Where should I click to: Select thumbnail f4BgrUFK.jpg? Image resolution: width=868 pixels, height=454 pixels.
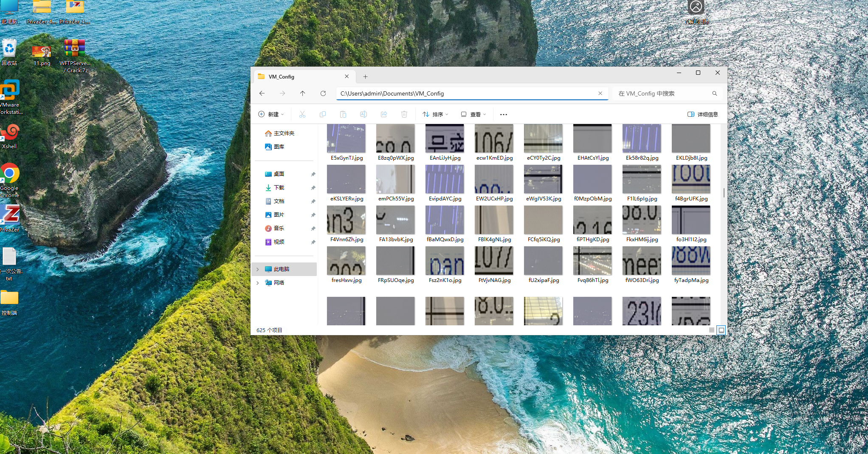coord(691,179)
